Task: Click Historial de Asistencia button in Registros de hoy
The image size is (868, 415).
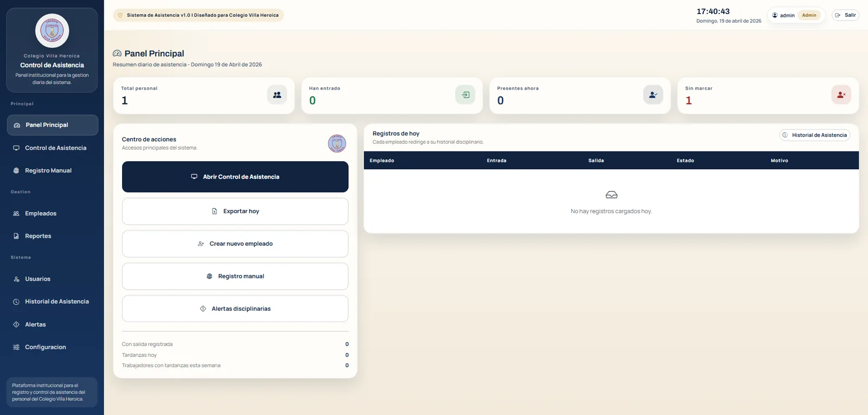Action: pyautogui.click(x=815, y=135)
